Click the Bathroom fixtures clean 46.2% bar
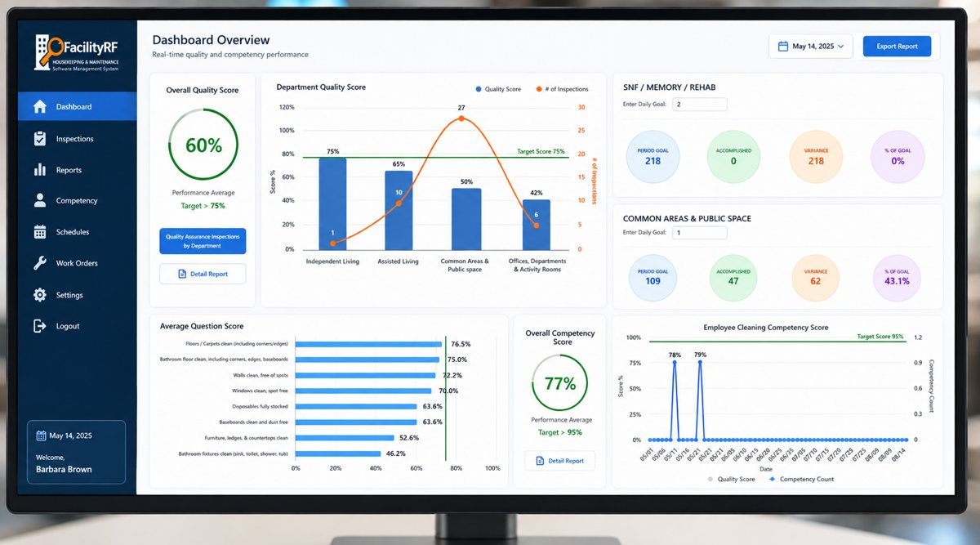 pyautogui.click(x=338, y=453)
